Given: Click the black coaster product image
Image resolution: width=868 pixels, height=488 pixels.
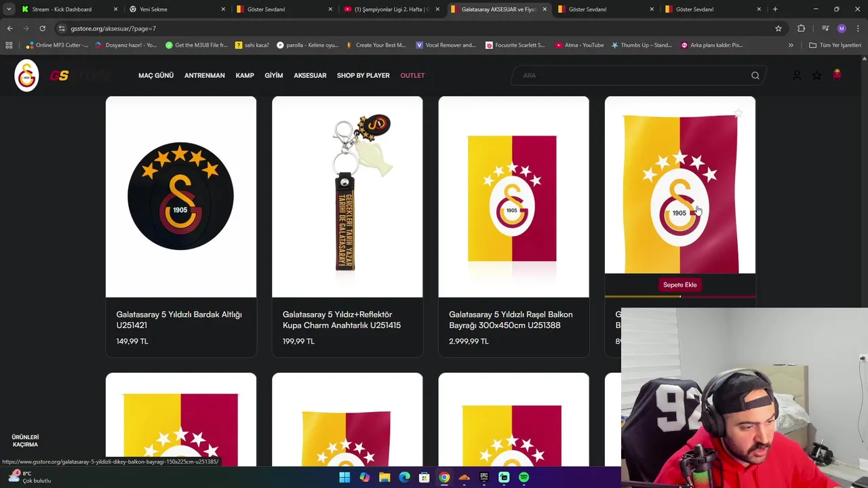Looking at the screenshot, I should pyautogui.click(x=180, y=197).
